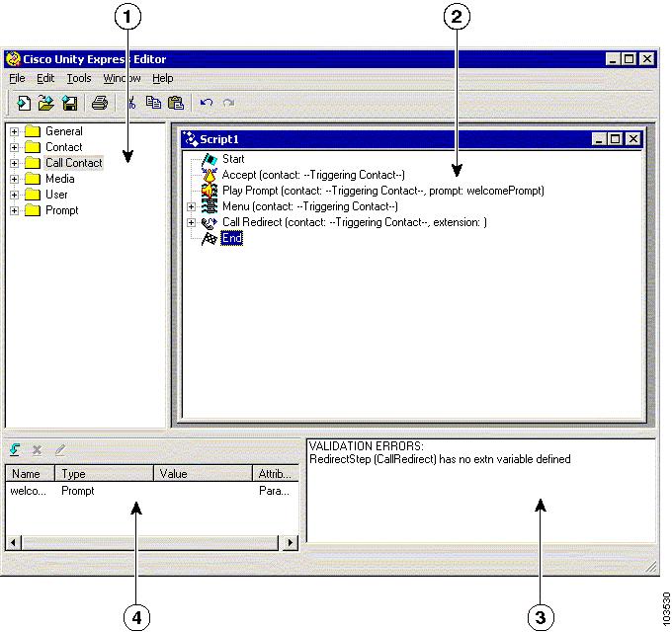Click the Value column header
Image resolution: width=672 pixels, height=632 pixels.
[203, 474]
